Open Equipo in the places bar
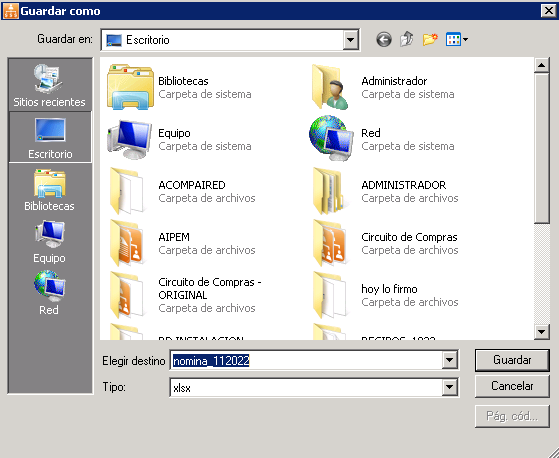 point(50,242)
